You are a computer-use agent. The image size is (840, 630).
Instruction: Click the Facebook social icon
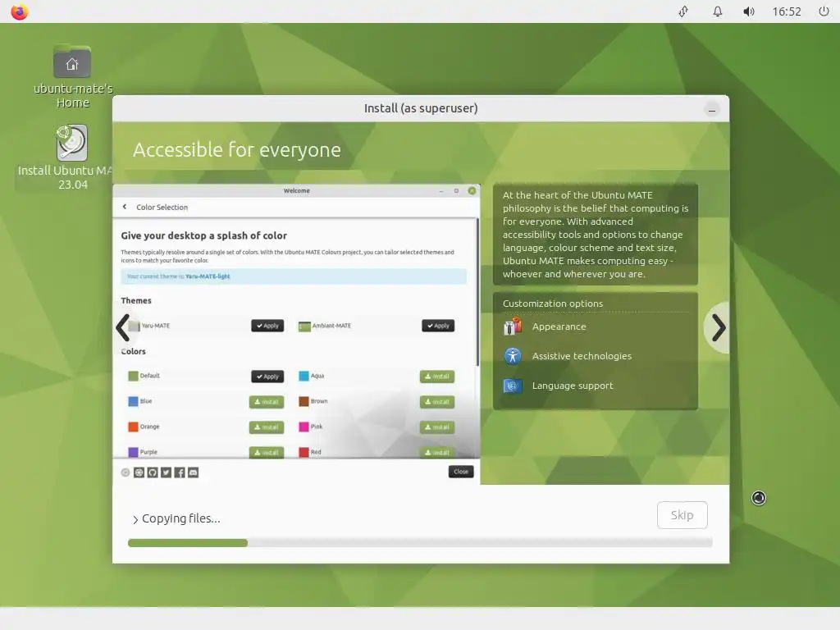pos(180,472)
